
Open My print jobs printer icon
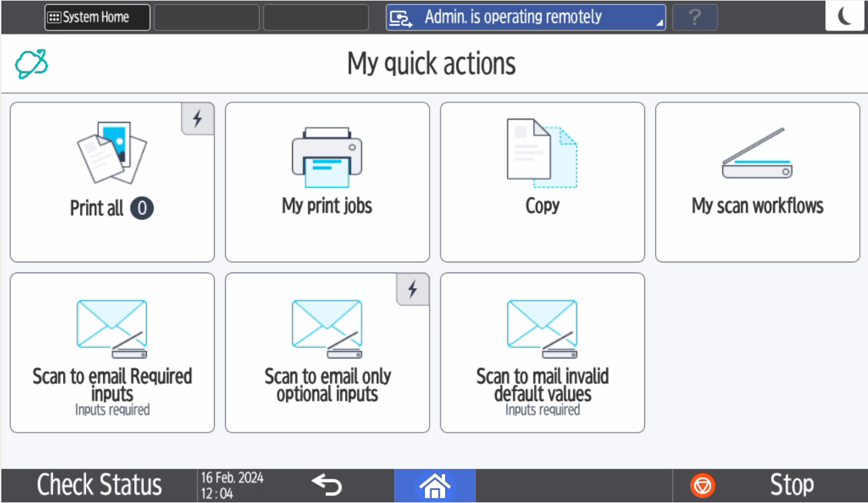[x=327, y=155]
